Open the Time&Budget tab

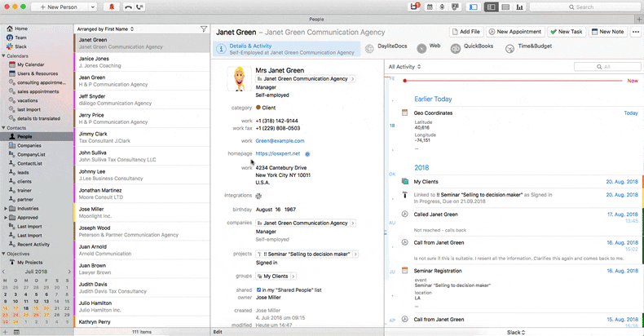(529, 48)
